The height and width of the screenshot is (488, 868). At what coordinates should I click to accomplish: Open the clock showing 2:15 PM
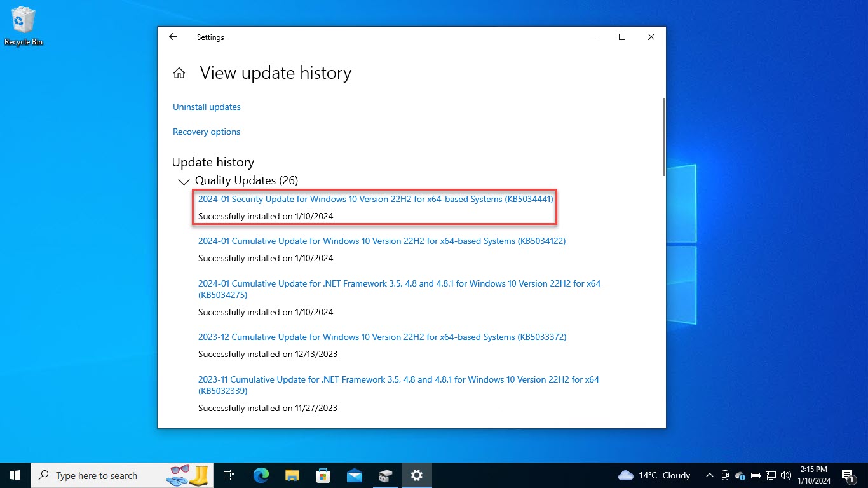(x=814, y=475)
